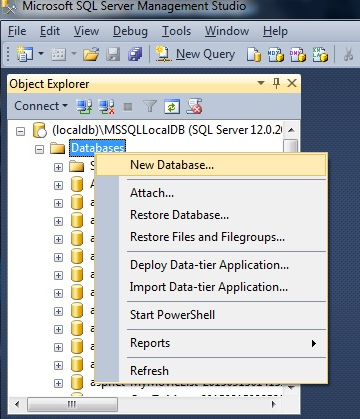Open the Reports submenu
This screenshot has height=419, width=360.
coord(211,343)
